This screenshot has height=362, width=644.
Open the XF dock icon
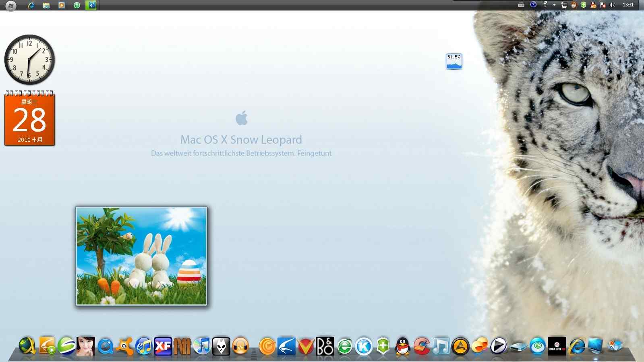[163, 346]
